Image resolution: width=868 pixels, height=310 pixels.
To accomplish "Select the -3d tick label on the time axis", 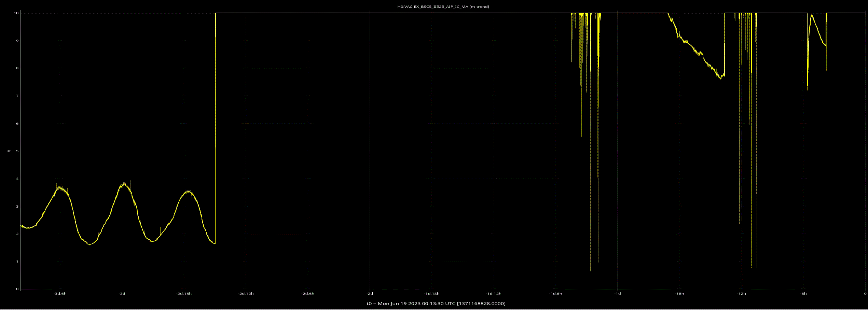I will [x=122, y=294].
